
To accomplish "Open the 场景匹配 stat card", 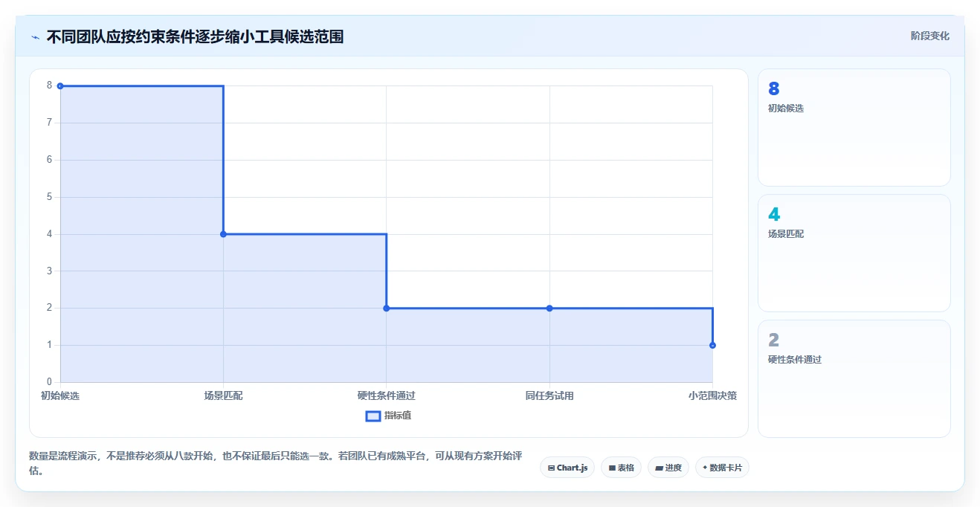I will [x=854, y=253].
